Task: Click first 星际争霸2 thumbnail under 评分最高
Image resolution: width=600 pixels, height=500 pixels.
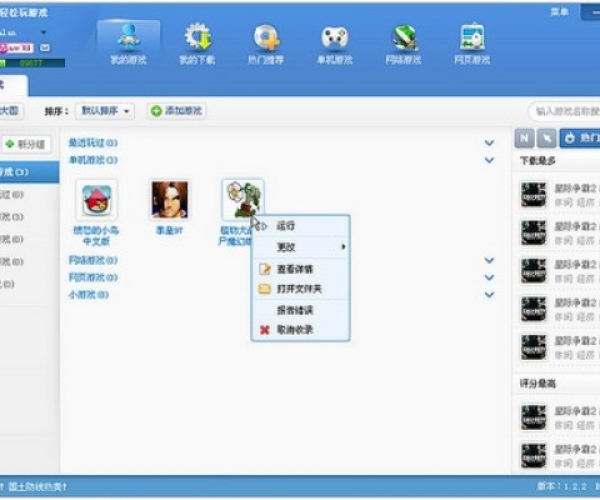Action: point(533,417)
